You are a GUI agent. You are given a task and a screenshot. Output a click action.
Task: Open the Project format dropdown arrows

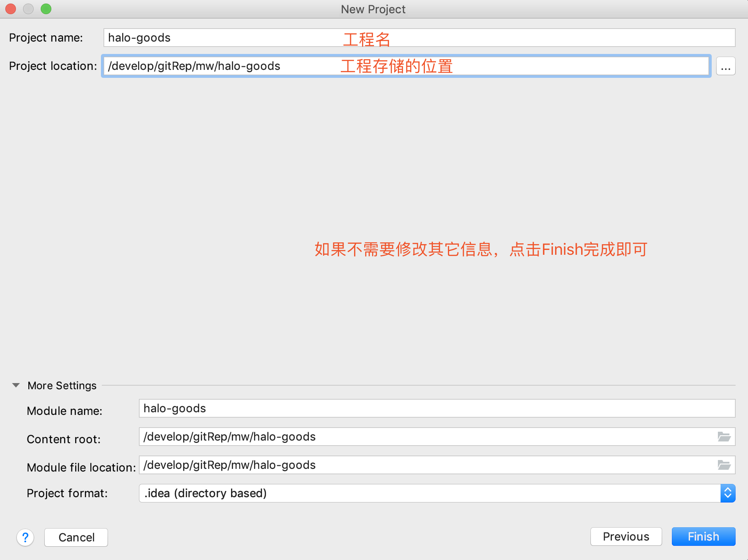(728, 493)
